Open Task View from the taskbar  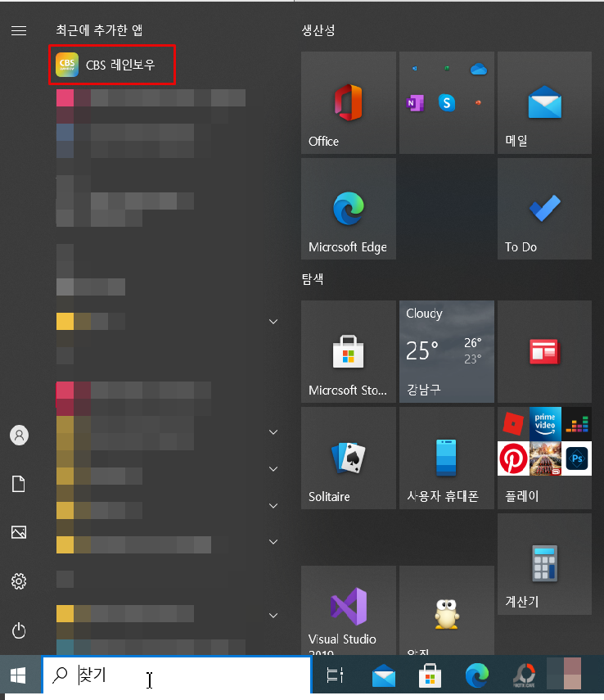[x=335, y=675]
